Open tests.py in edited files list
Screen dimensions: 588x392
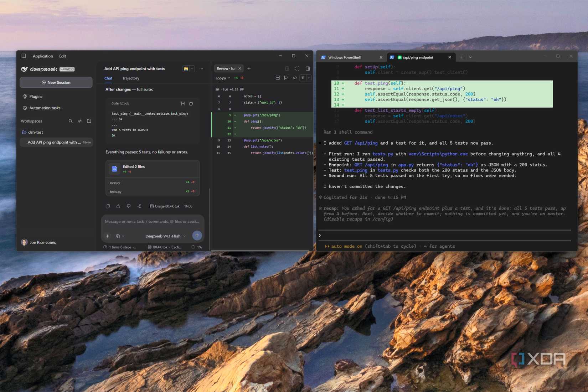[x=153, y=192]
